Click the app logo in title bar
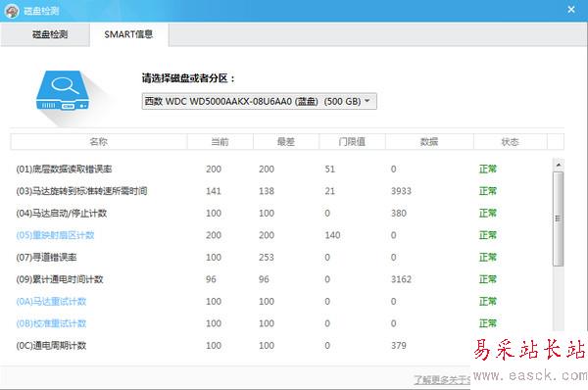The image size is (588, 390). [x=12, y=11]
